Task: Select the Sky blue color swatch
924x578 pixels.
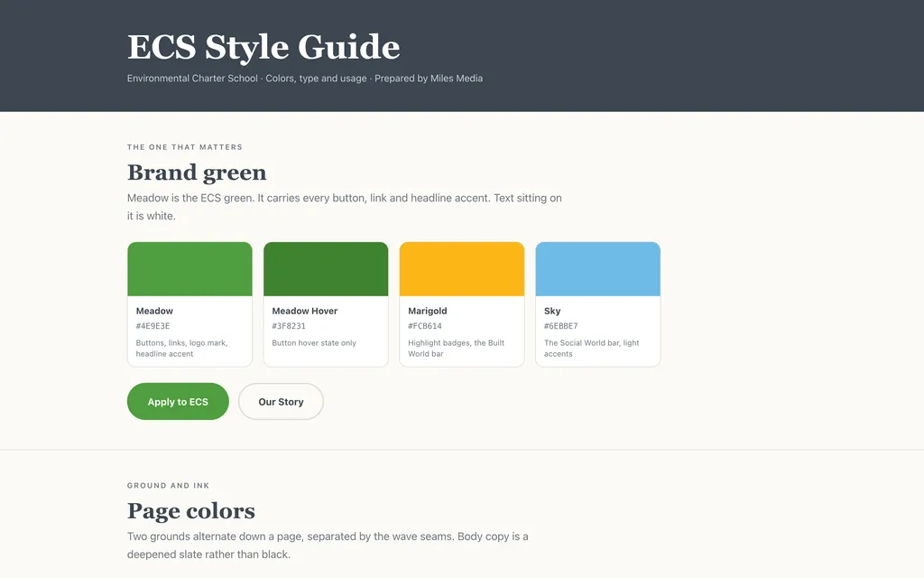Action: [598, 269]
